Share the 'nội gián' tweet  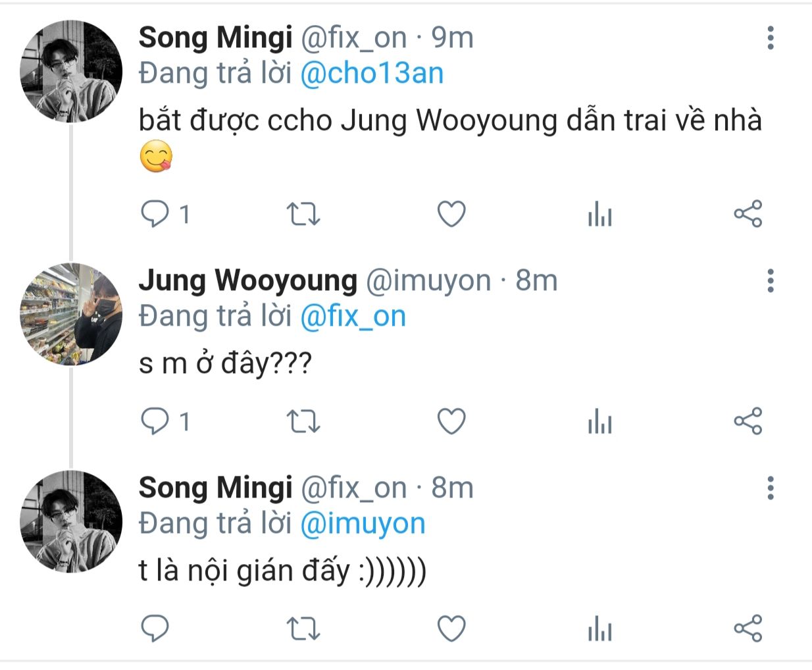tap(748, 629)
